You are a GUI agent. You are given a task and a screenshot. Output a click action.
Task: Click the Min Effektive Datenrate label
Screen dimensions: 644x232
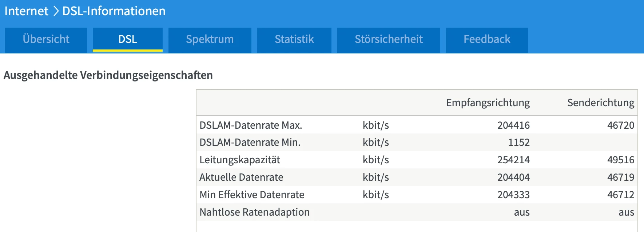coord(252,195)
